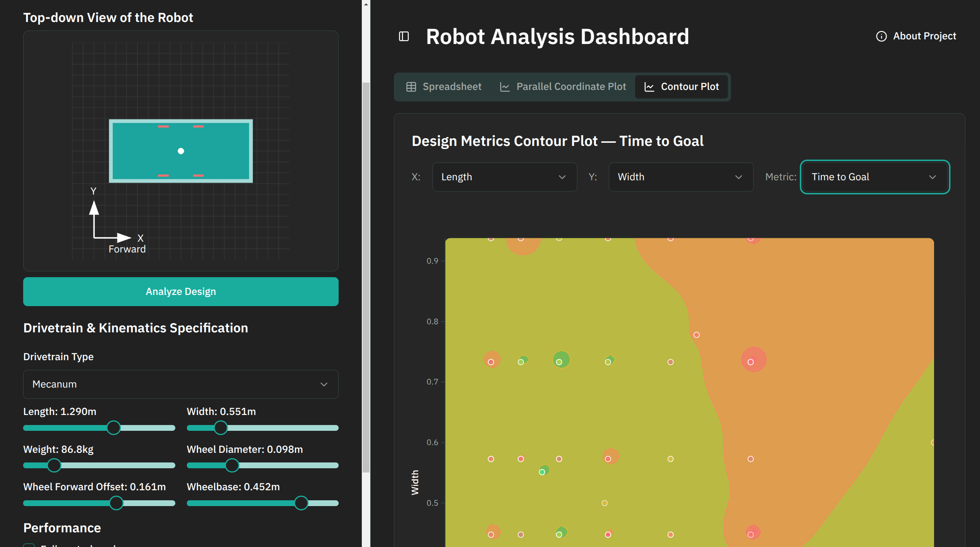Click the robot center point in top-down view
Viewport: 980px width, 547px height.
tap(181, 151)
